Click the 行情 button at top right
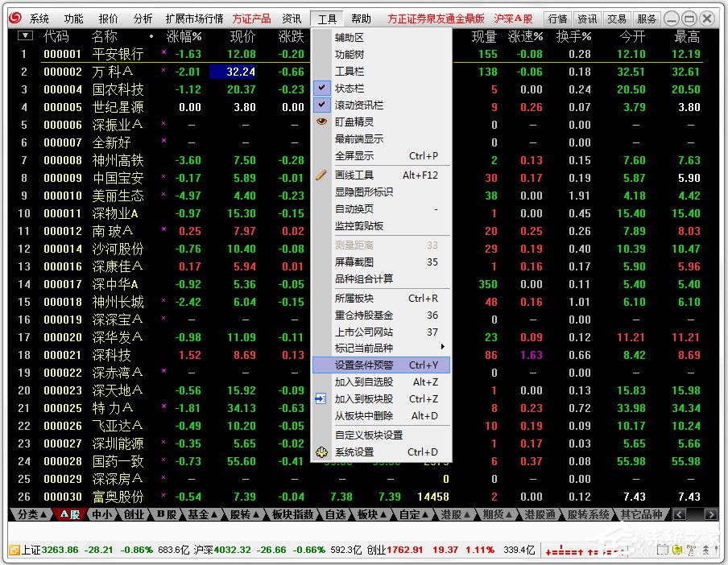 point(557,19)
